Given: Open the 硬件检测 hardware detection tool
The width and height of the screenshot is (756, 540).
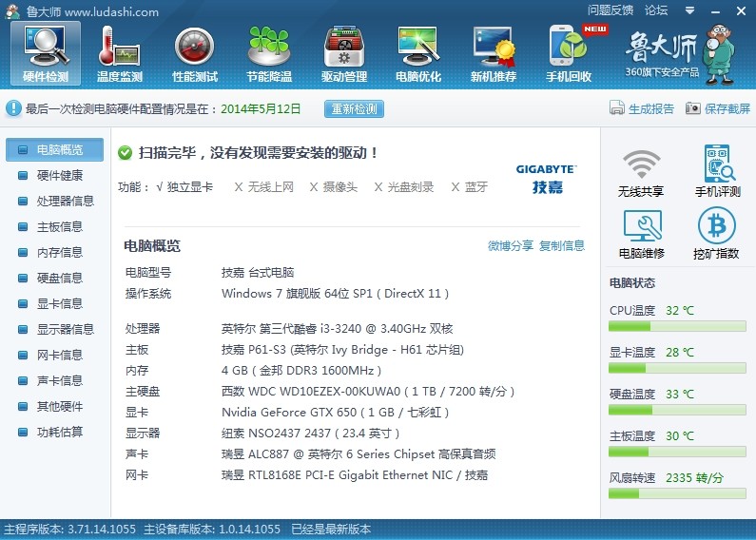Looking at the screenshot, I should (46, 53).
